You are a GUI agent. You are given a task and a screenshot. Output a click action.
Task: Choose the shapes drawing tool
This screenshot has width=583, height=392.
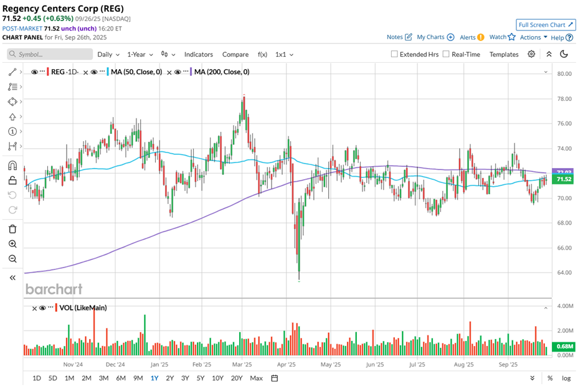[x=12, y=102]
